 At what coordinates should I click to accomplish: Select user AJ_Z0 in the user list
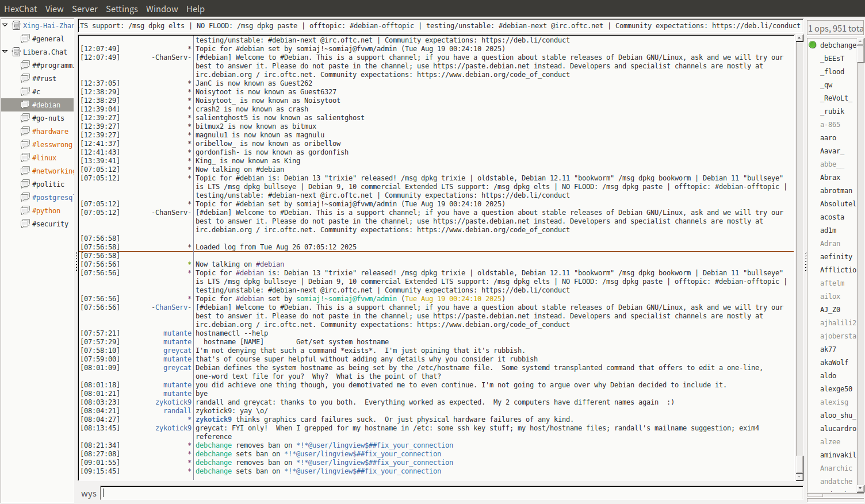tap(830, 309)
